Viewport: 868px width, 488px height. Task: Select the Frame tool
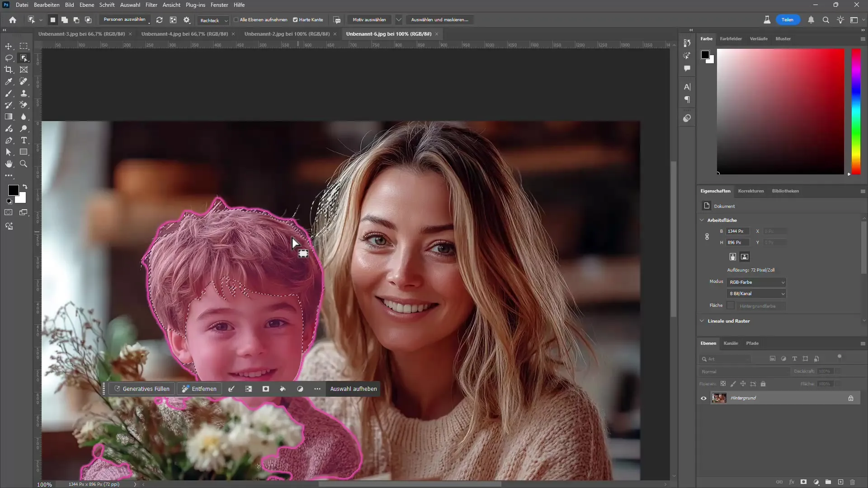tap(24, 70)
